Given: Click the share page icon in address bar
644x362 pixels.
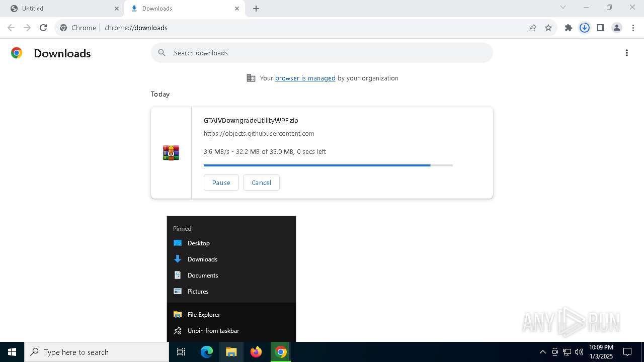Looking at the screenshot, I should [x=532, y=28].
